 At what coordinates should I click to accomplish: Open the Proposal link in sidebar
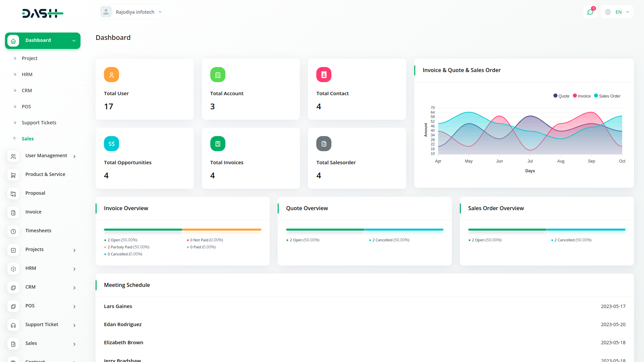(x=35, y=193)
